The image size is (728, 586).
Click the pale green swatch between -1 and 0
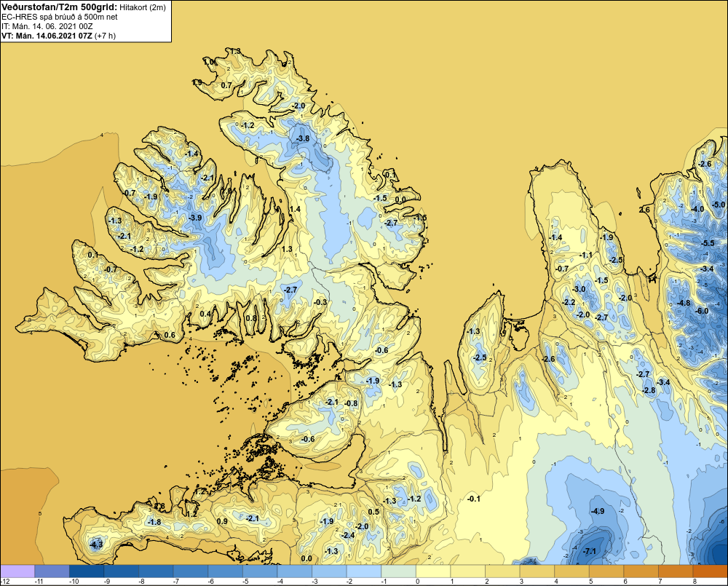point(399,571)
